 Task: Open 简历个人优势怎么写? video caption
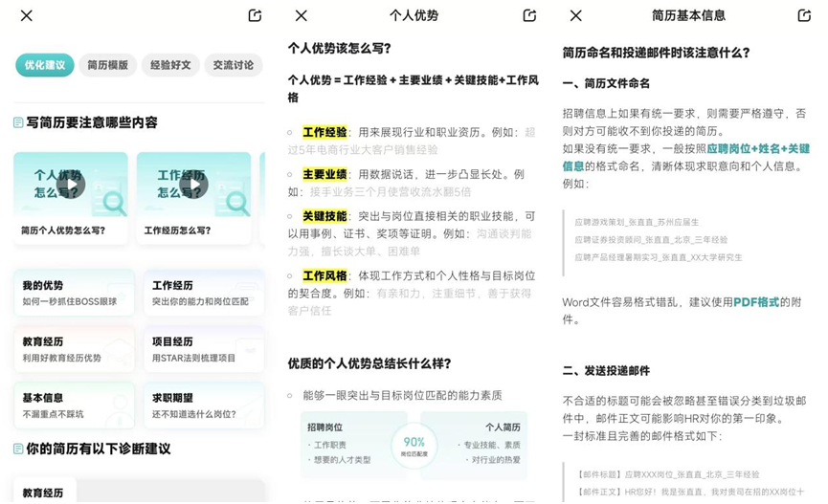tap(63, 230)
